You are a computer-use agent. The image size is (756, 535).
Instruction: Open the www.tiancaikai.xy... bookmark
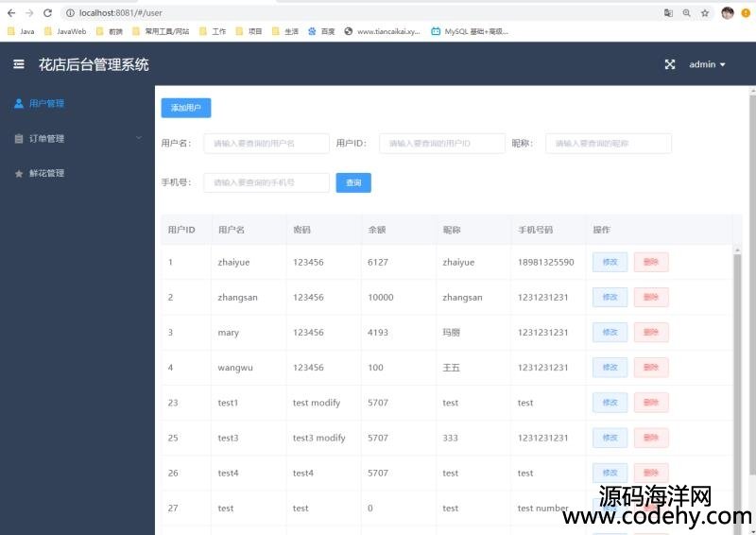383,31
